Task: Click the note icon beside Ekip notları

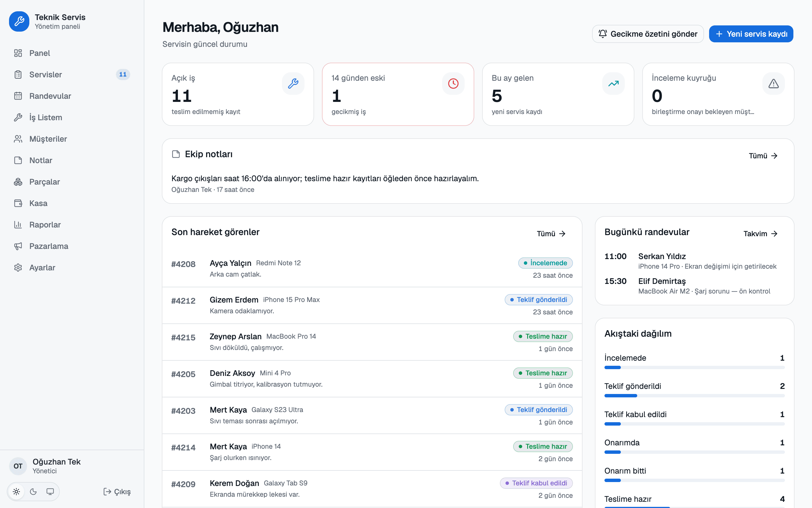Action: click(176, 154)
